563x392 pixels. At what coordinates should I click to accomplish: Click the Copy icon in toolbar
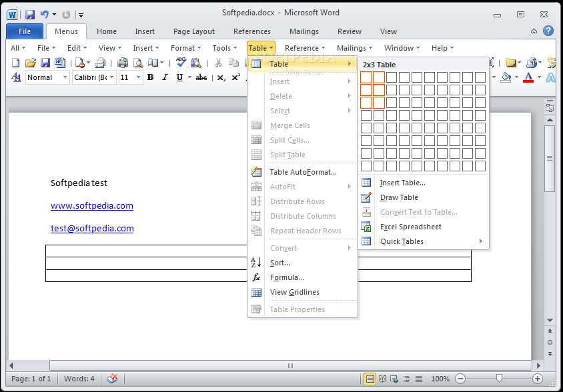(x=233, y=63)
